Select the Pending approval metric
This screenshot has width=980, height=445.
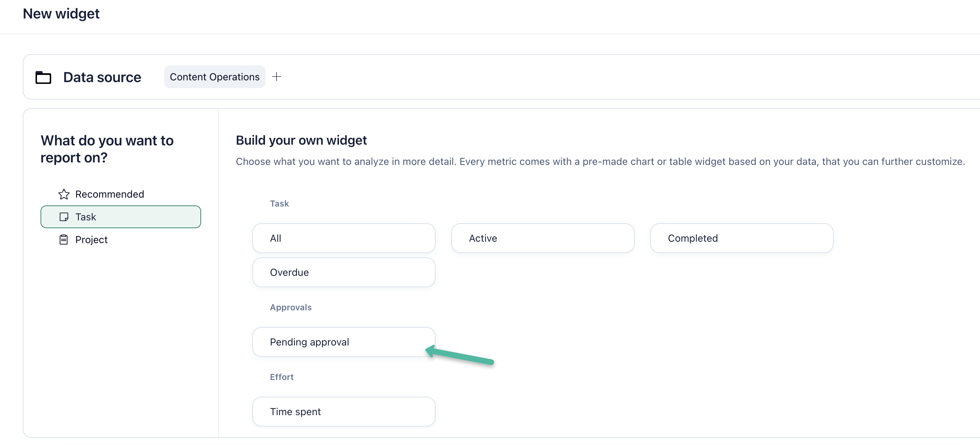(x=344, y=342)
